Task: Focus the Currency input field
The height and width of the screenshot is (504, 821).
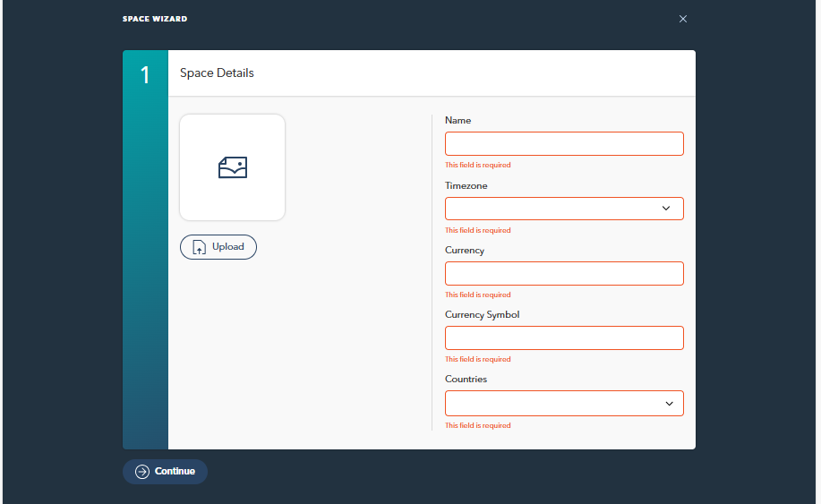Action: [x=564, y=273]
